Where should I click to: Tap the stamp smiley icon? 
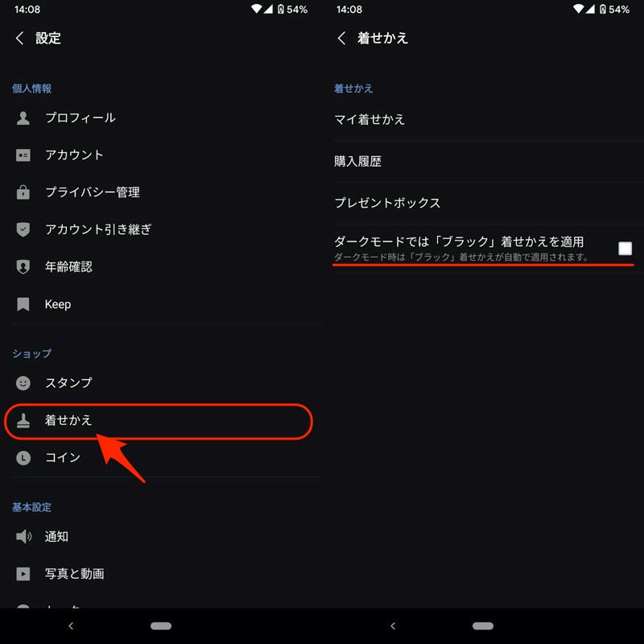coord(23,383)
